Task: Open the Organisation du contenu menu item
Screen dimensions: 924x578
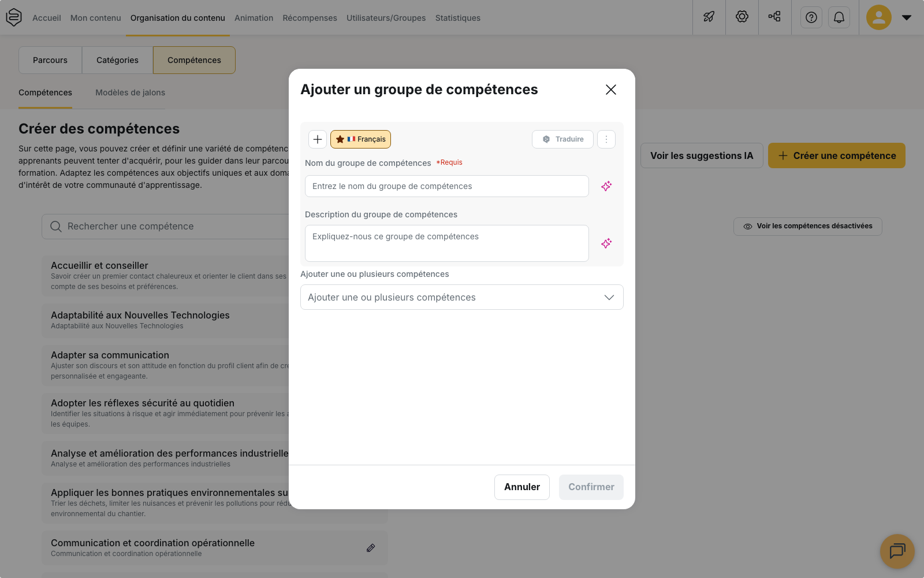Action: click(x=178, y=18)
